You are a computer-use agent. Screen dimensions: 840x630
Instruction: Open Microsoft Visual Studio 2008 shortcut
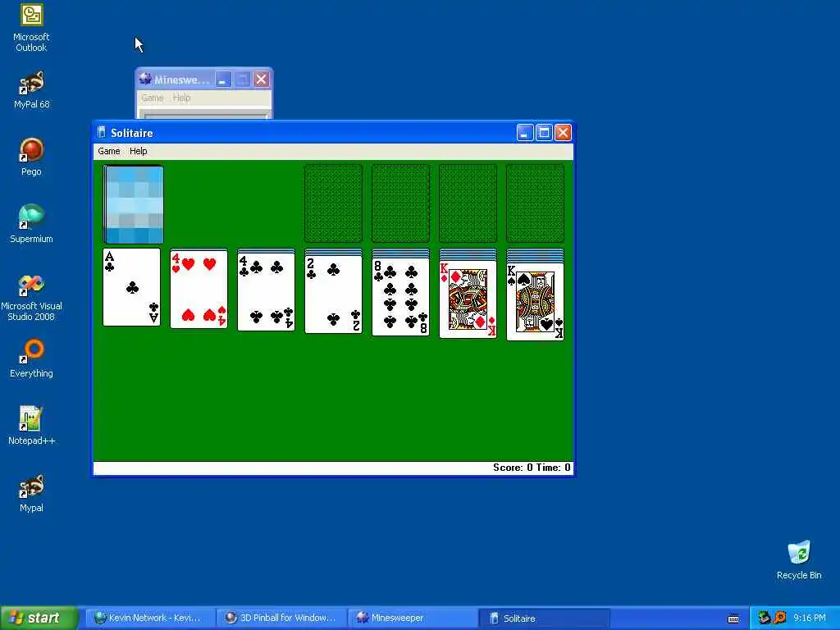(31, 297)
